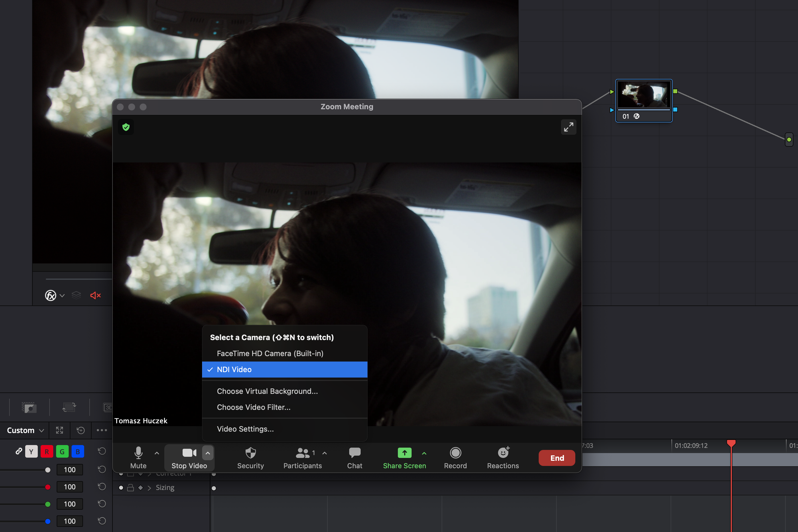798x532 pixels.
Task: Open Participants panel
Action: click(x=303, y=457)
